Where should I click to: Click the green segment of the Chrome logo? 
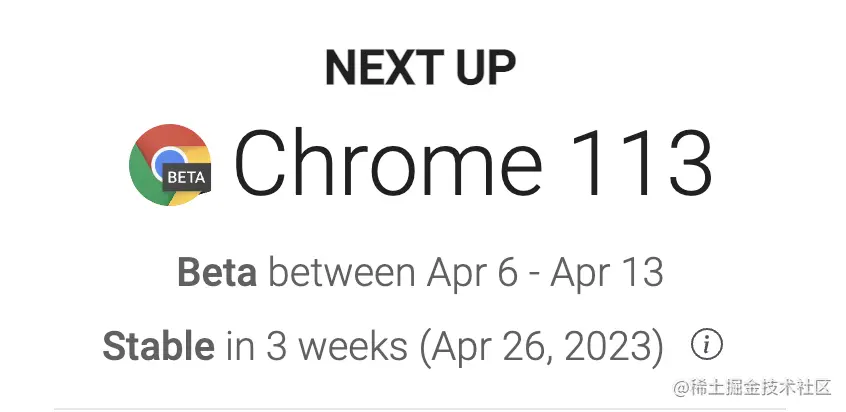pos(143,173)
